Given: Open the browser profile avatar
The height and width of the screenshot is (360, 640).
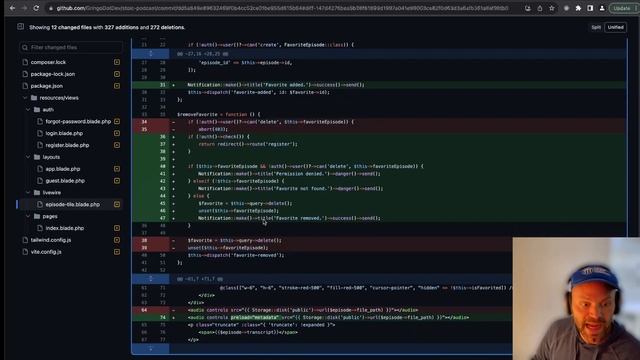Looking at the screenshot, I should click(602, 8).
